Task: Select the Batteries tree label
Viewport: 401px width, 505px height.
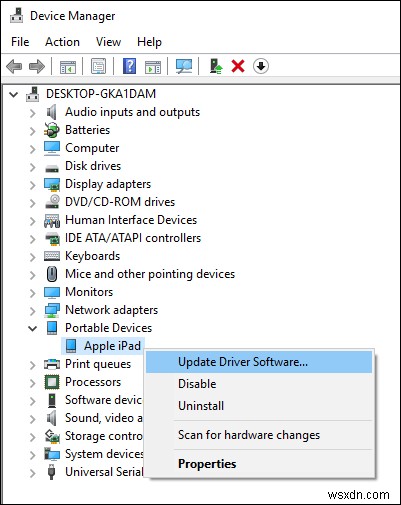Action: click(87, 130)
